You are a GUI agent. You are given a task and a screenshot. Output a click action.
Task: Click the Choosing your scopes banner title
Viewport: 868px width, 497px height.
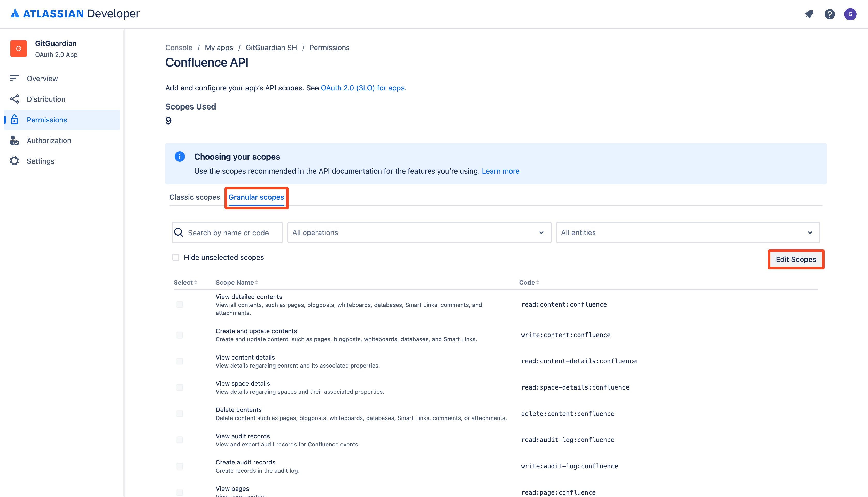(237, 157)
